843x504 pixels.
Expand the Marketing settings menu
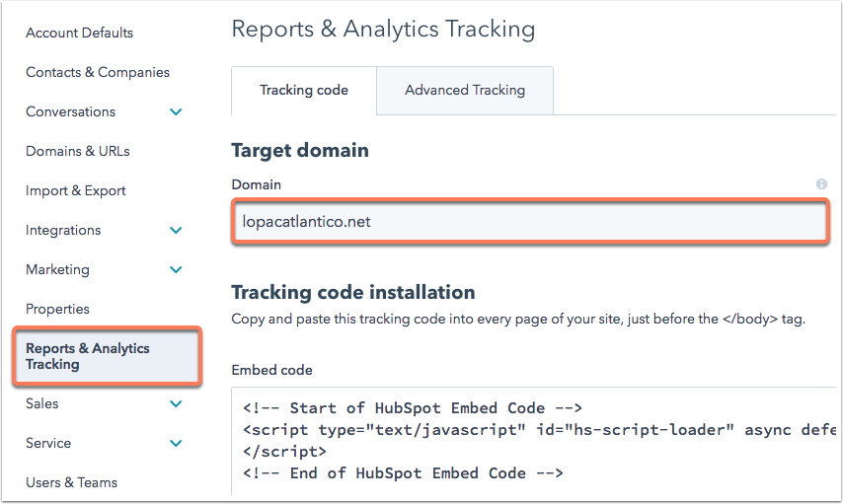pyautogui.click(x=176, y=269)
